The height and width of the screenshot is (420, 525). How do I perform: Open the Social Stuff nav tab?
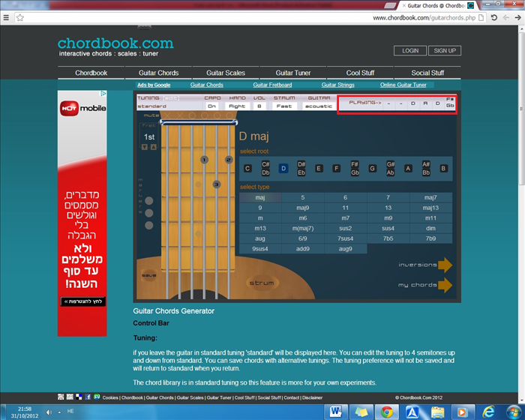click(x=427, y=73)
